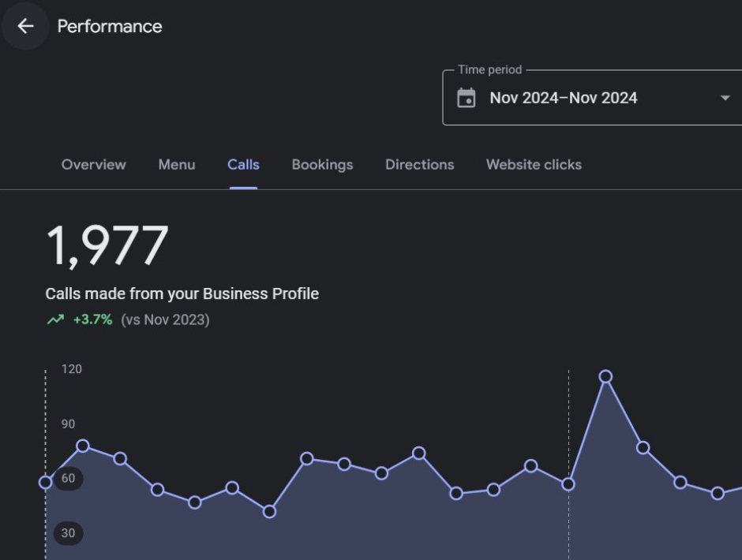Switch to the Overview tab
The height and width of the screenshot is (560, 742).
[x=93, y=165]
